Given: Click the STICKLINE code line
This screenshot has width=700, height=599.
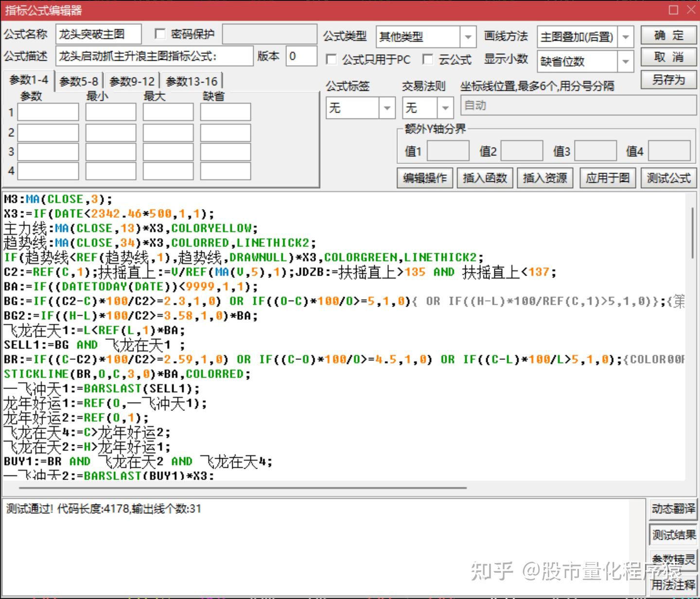Looking at the screenshot, I should pyautogui.click(x=127, y=374).
